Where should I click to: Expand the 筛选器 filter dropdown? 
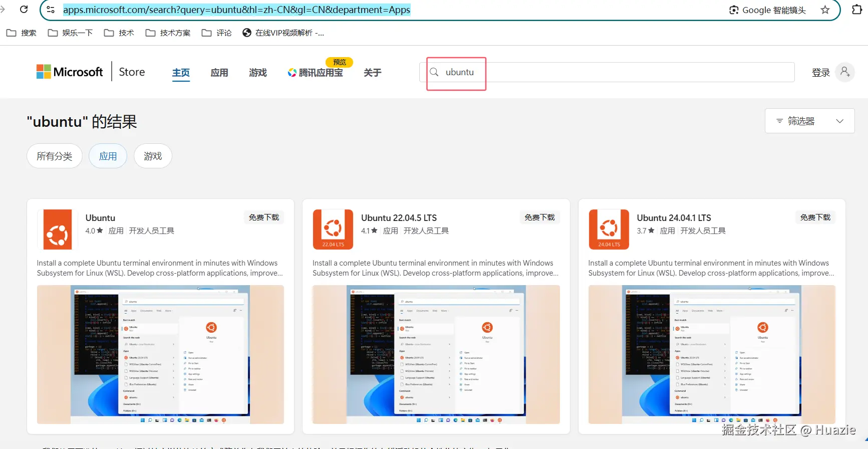pyautogui.click(x=809, y=121)
